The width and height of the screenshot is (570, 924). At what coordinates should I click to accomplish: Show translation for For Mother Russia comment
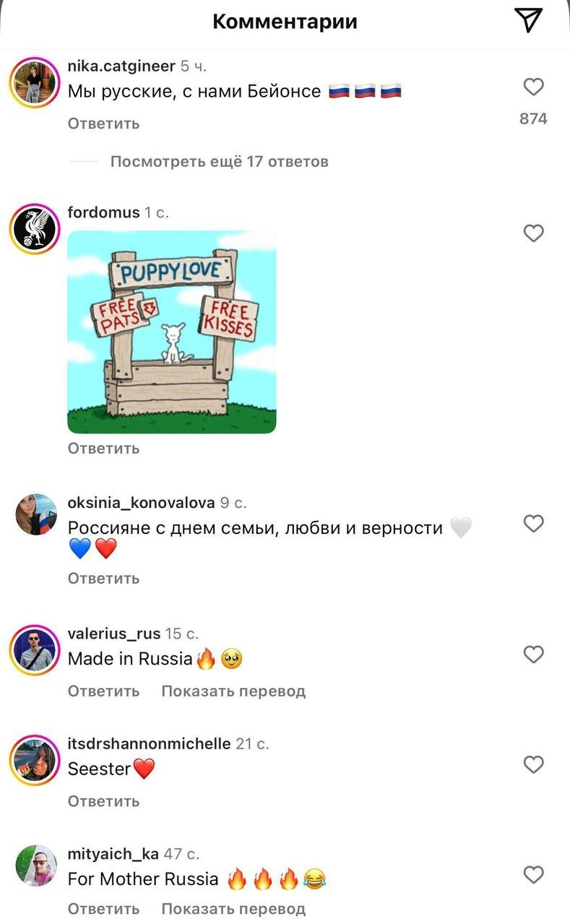(233, 909)
